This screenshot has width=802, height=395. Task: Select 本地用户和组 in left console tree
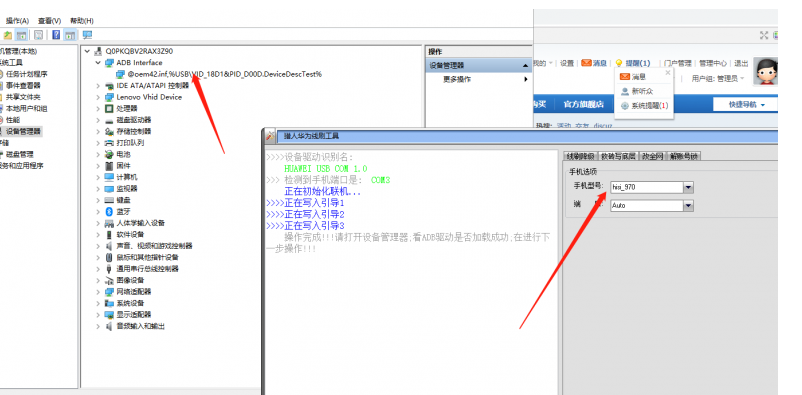tap(27, 108)
